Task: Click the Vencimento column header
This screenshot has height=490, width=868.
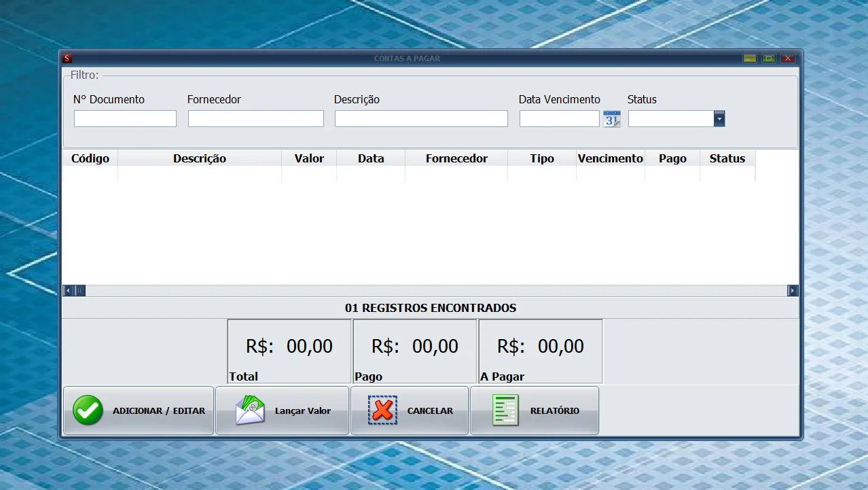Action: point(611,158)
